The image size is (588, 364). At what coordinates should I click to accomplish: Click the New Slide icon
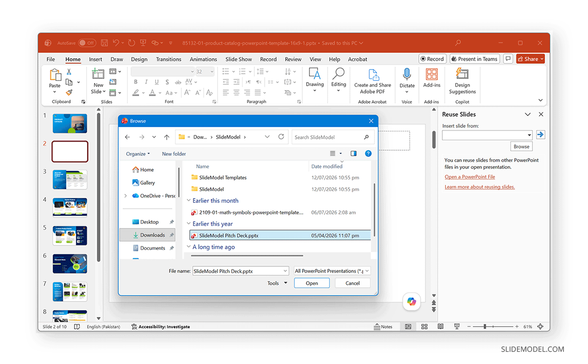(98, 74)
